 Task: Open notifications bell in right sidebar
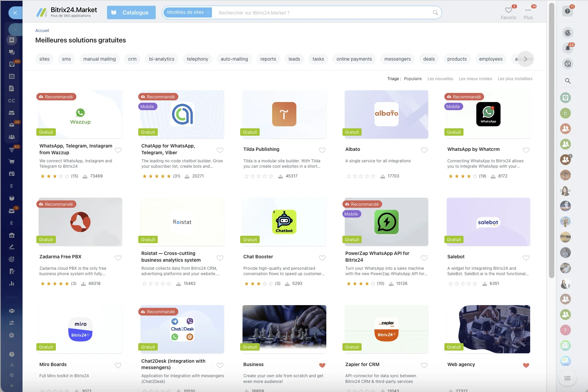pyautogui.click(x=568, y=48)
